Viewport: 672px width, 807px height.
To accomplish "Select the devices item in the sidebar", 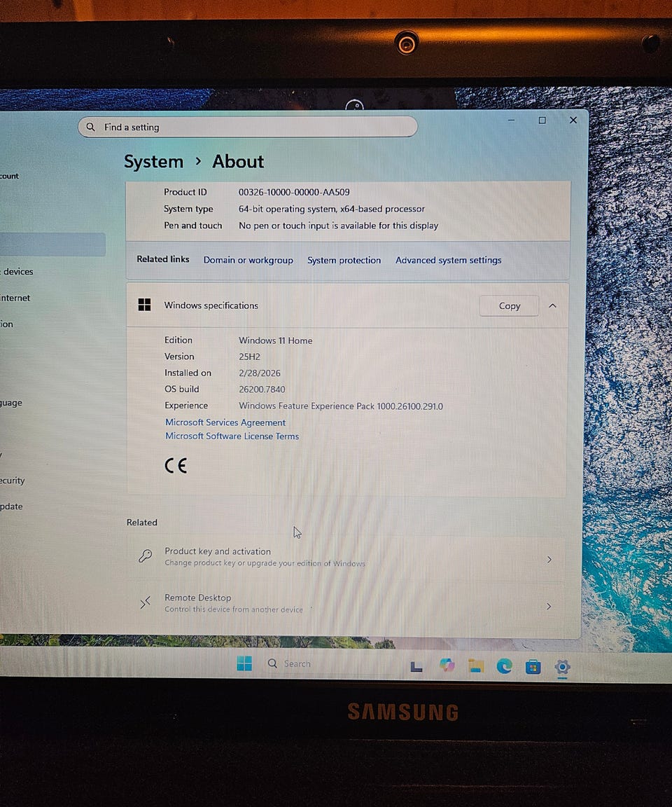I will click(x=17, y=271).
